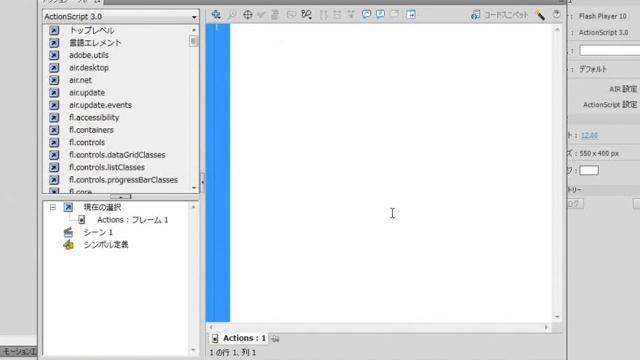
Task: Click the editor horizontal scrollbar left arrow
Action: pyautogui.click(x=211, y=327)
